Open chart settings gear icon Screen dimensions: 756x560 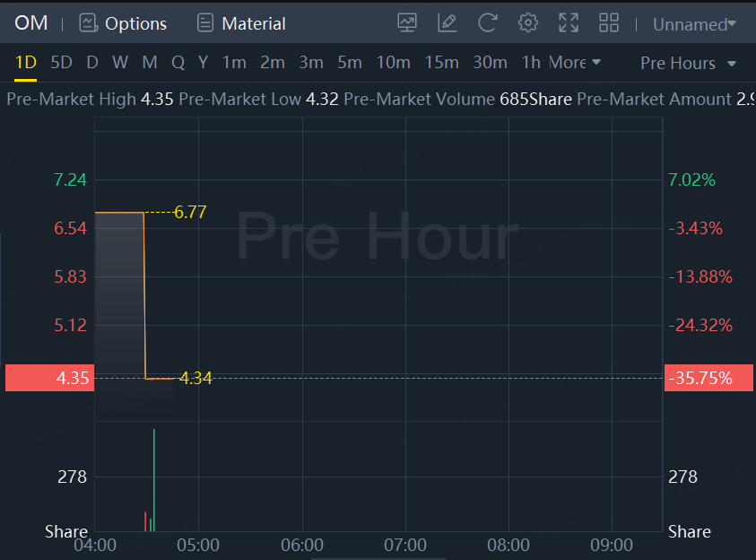(x=528, y=23)
